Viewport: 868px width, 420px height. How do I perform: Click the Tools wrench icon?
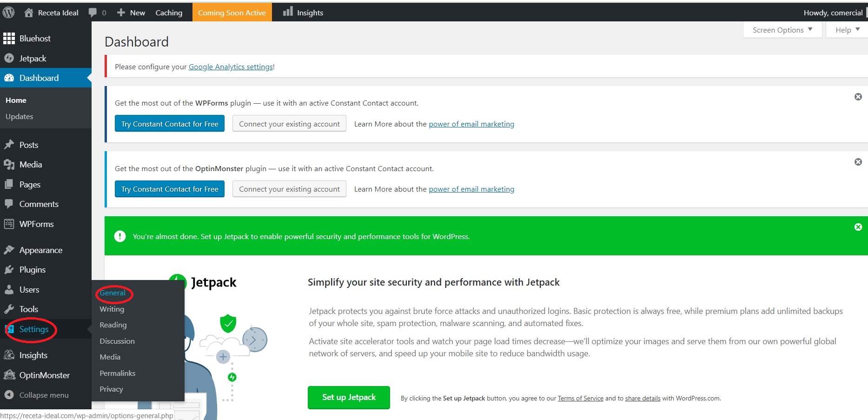9,309
